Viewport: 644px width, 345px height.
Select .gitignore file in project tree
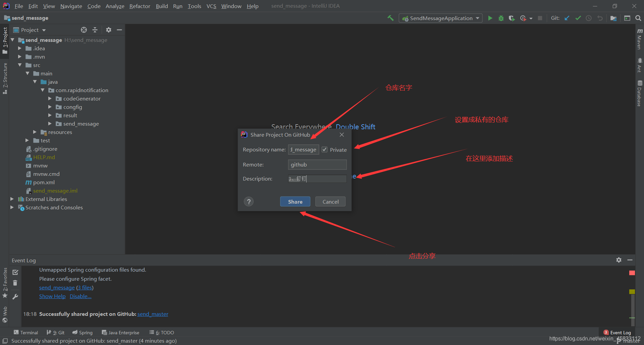point(45,149)
